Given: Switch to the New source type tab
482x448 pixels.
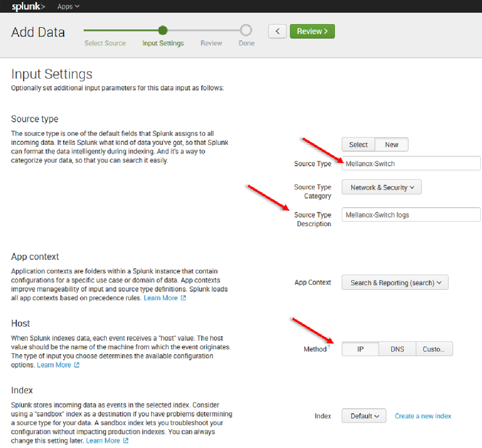Looking at the screenshot, I should click(391, 144).
